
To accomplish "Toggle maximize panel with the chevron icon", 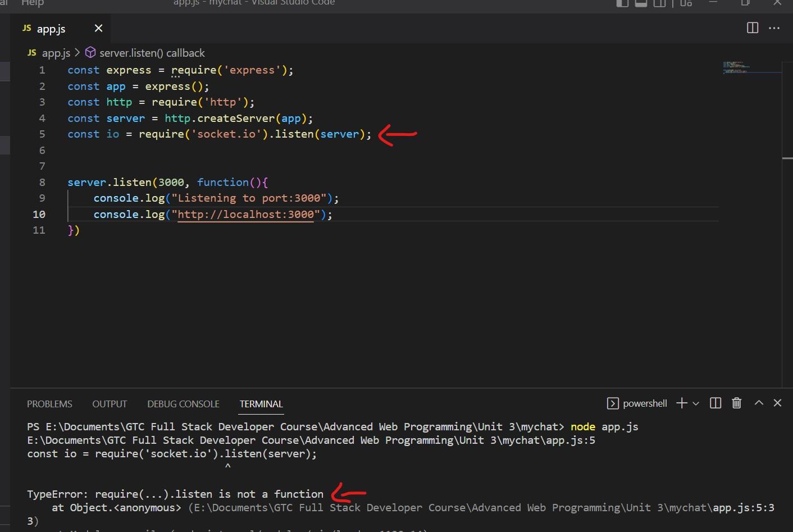I will pyautogui.click(x=758, y=403).
